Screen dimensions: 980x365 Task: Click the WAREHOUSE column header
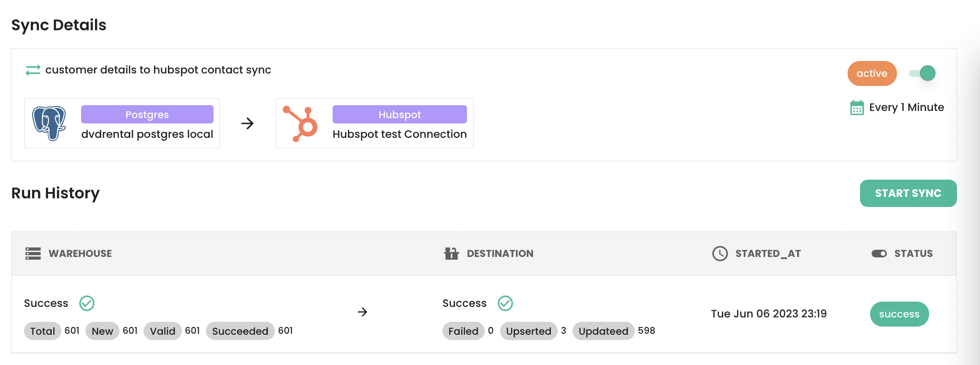click(x=80, y=254)
